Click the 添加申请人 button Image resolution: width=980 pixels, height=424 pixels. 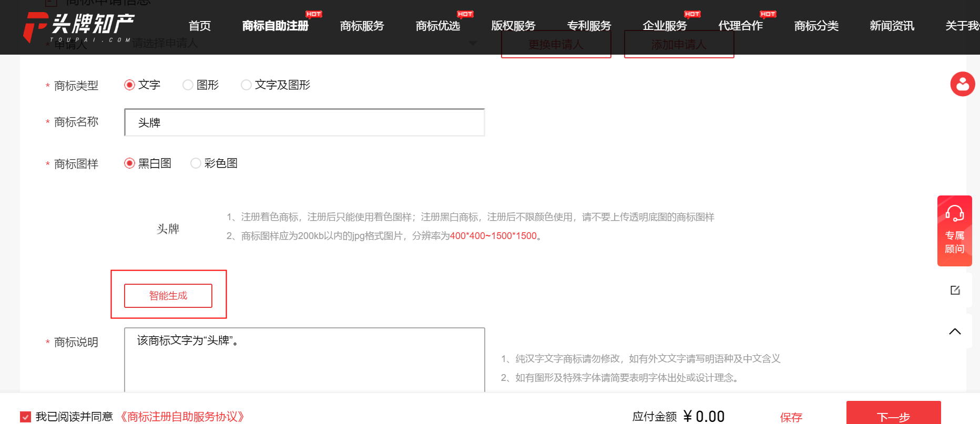click(679, 45)
